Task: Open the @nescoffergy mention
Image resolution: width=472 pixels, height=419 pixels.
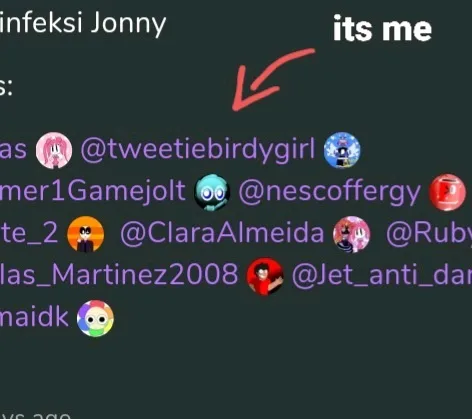Action: [329, 193]
